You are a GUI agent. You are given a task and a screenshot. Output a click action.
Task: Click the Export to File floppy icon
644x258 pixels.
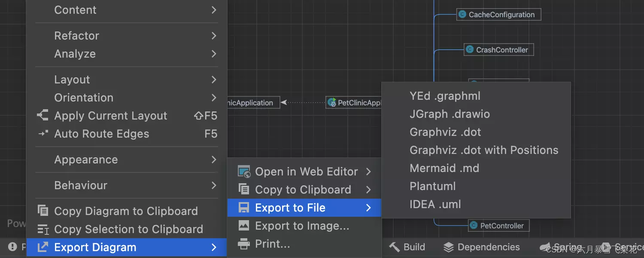click(x=244, y=208)
